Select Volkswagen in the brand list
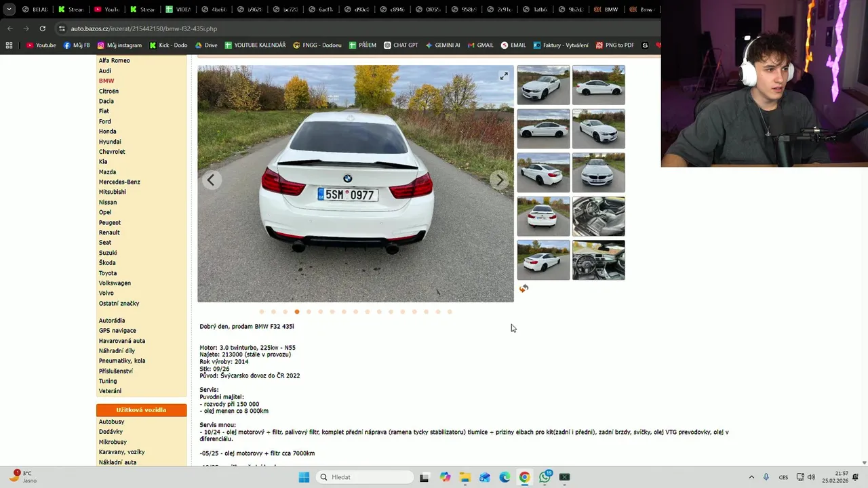This screenshot has height=488, width=868. 115,283
